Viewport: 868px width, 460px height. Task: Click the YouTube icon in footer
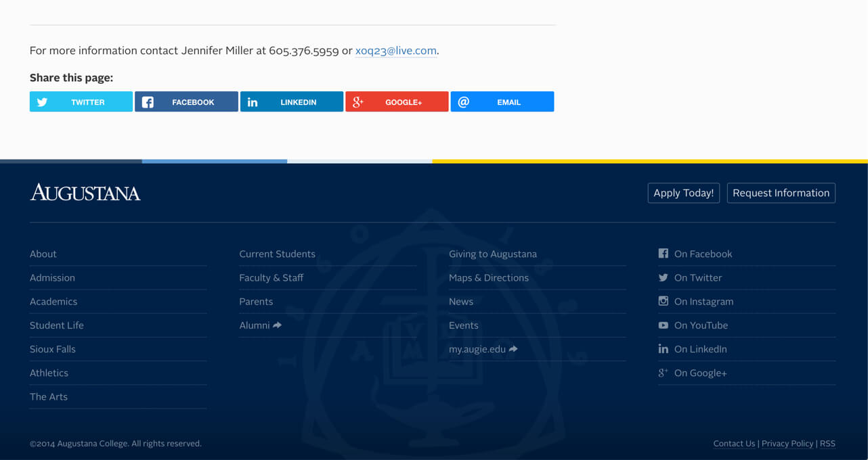[x=663, y=325]
